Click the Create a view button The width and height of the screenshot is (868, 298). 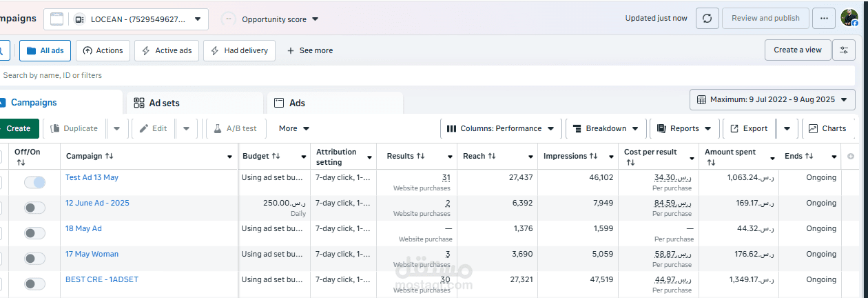pos(797,50)
